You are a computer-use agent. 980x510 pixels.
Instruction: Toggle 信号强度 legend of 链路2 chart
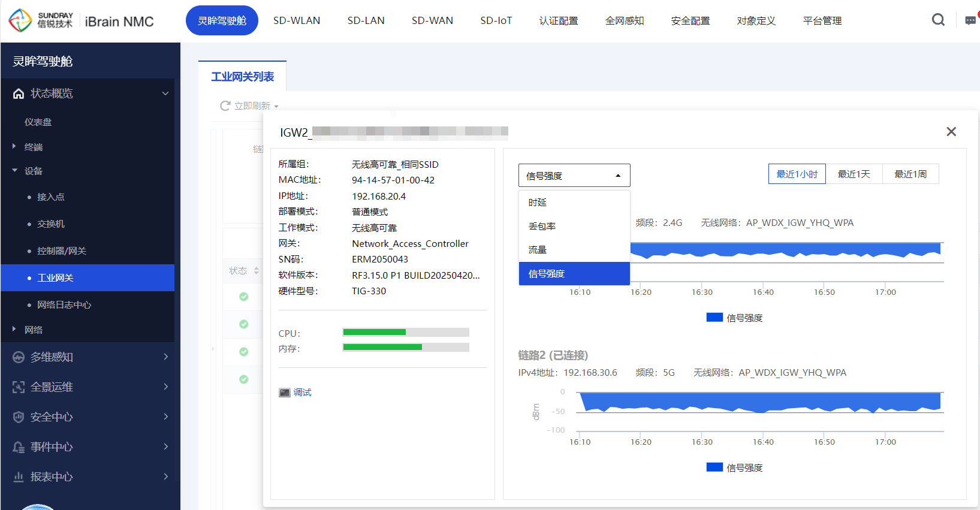click(x=734, y=467)
